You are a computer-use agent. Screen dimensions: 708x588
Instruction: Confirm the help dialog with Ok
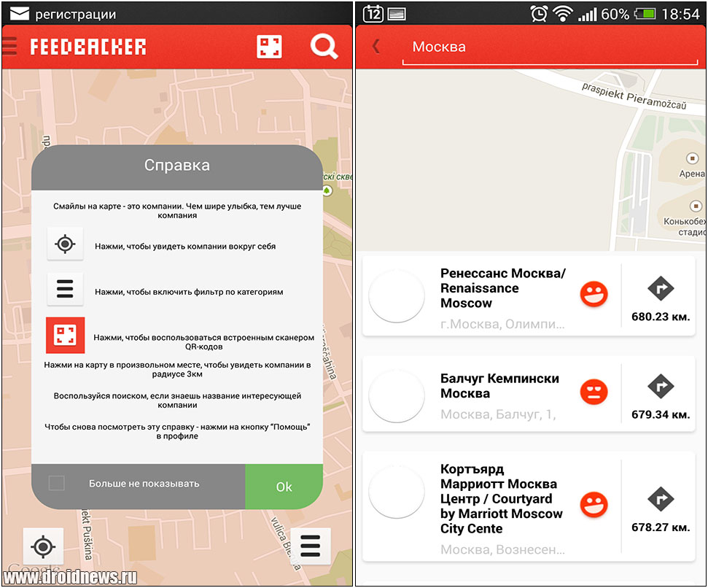coord(284,487)
